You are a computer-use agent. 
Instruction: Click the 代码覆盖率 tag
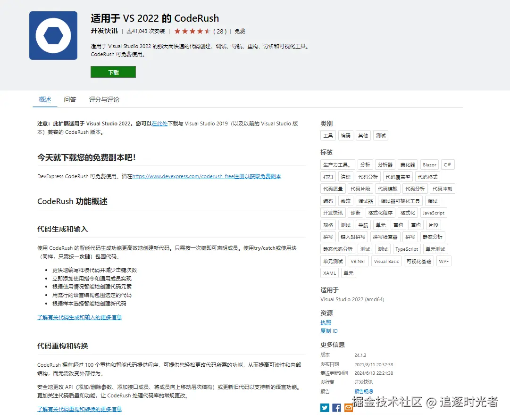click(398, 177)
